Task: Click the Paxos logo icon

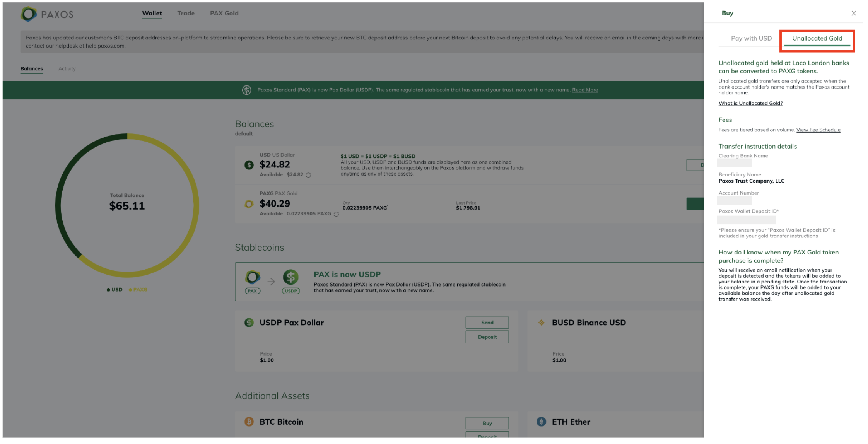Action: pyautogui.click(x=29, y=14)
